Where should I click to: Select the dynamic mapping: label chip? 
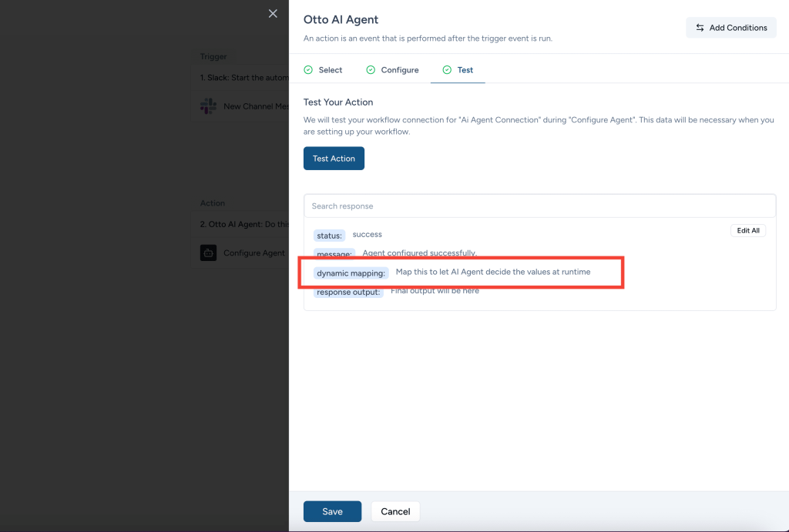(x=351, y=273)
